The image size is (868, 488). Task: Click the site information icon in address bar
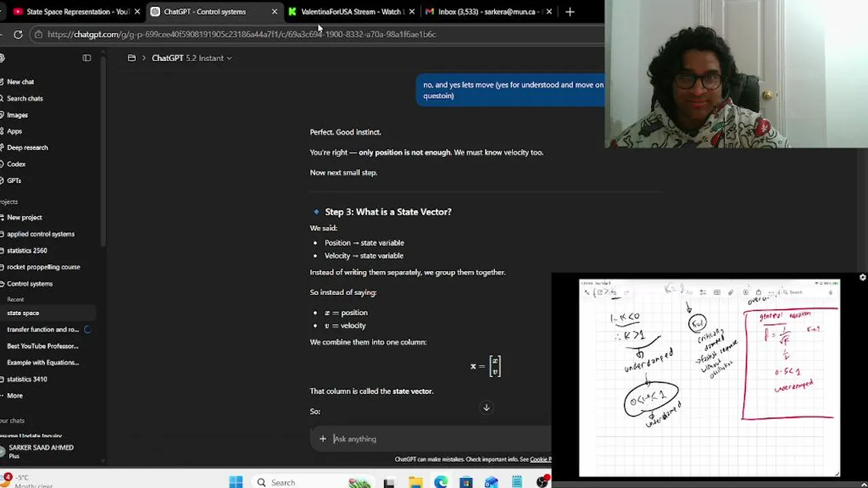39,34
